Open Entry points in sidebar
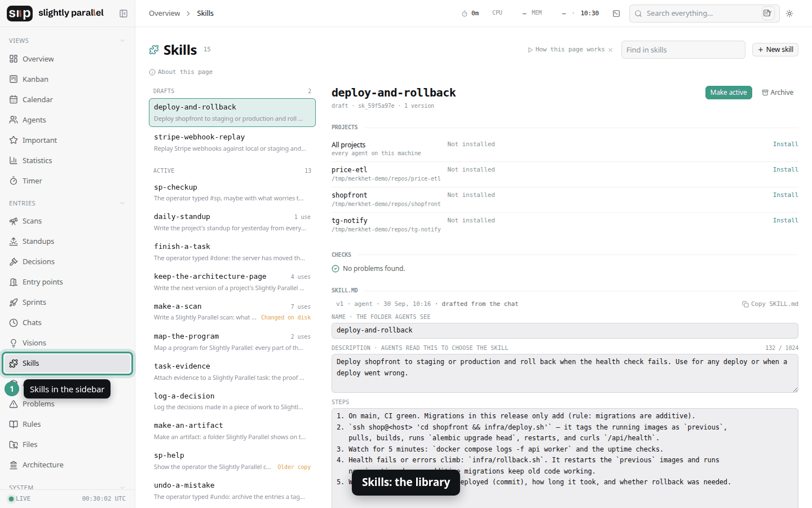This screenshot has height=508, width=812. coord(68,282)
